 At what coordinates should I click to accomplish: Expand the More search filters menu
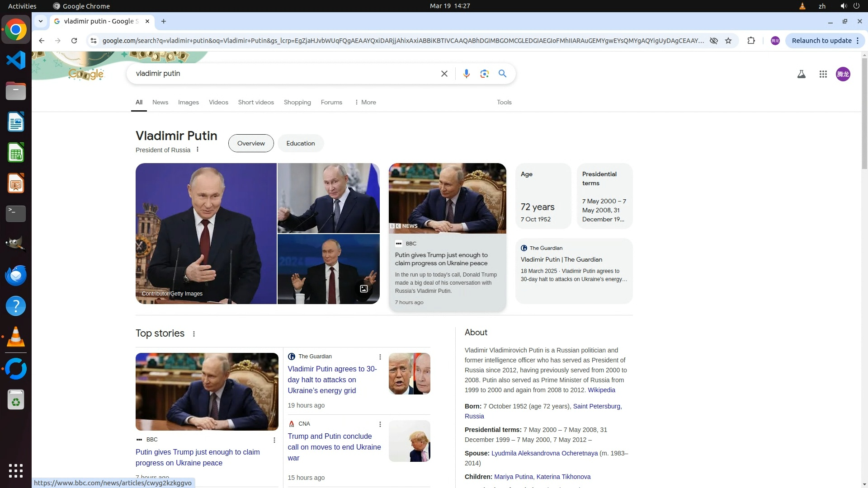coord(365,102)
